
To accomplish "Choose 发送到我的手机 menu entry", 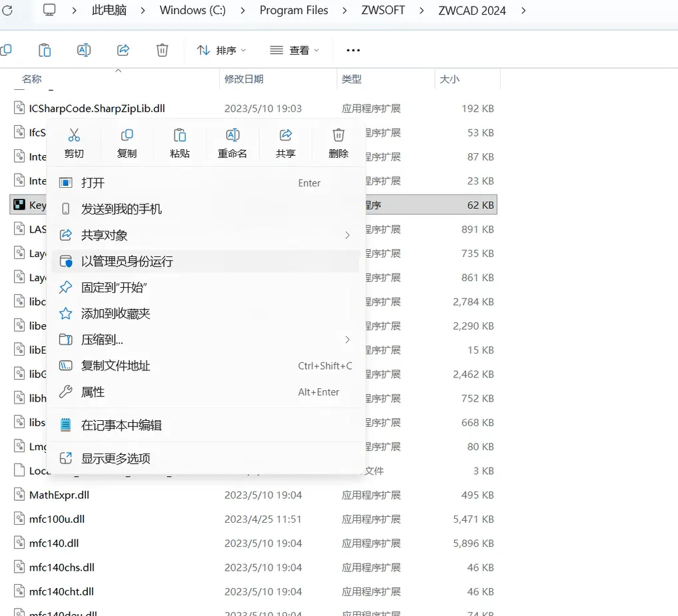I will (205, 209).
